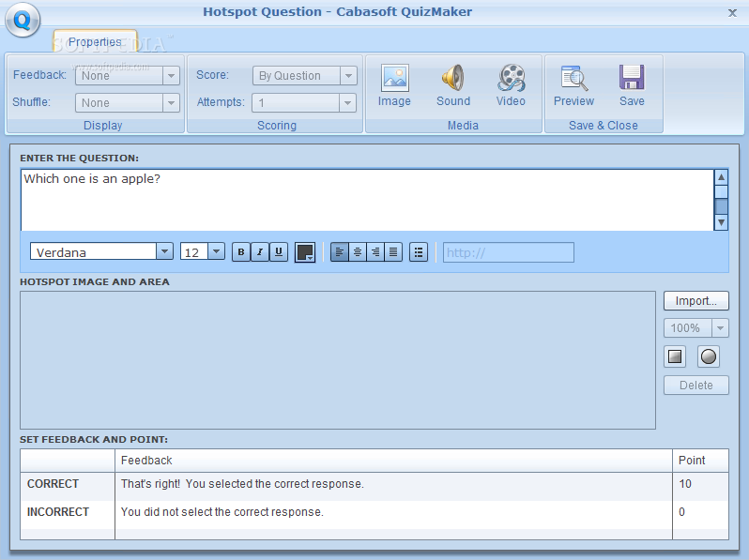
Task: Center the question text
Action: coord(358,252)
